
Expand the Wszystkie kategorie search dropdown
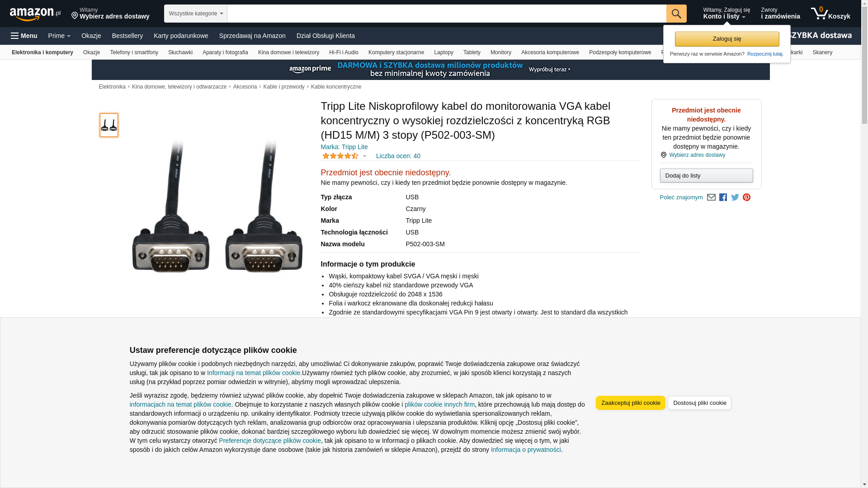(x=196, y=14)
